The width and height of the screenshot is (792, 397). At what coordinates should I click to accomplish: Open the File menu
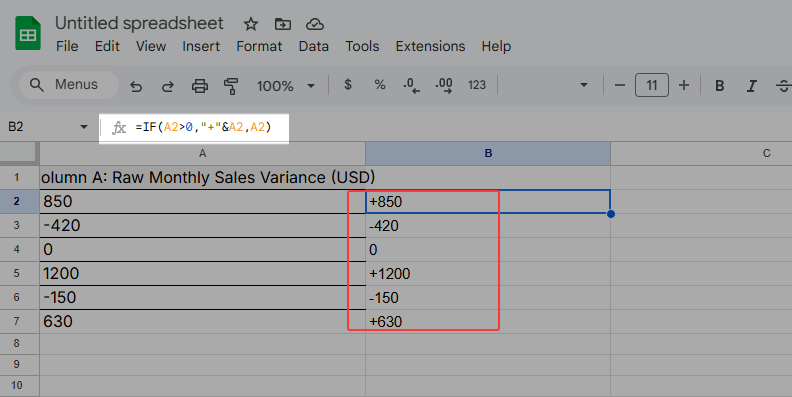click(x=67, y=46)
